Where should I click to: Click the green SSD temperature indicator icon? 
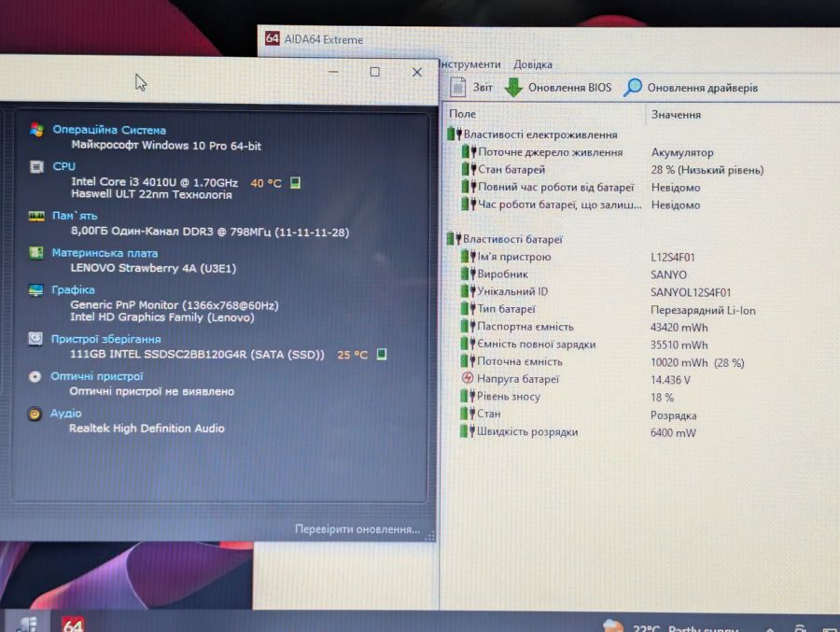382,354
